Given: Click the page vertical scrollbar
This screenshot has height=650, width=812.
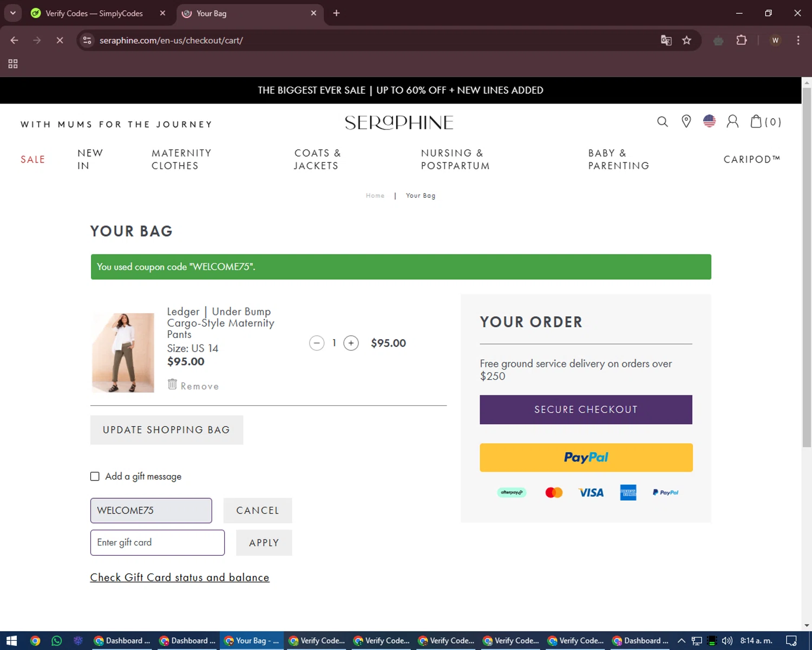Looking at the screenshot, I should pyautogui.click(x=807, y=267).
